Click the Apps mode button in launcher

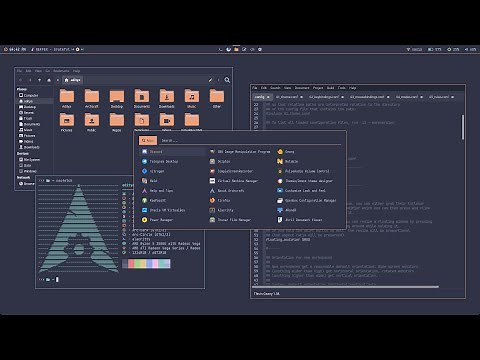point(148,140)
